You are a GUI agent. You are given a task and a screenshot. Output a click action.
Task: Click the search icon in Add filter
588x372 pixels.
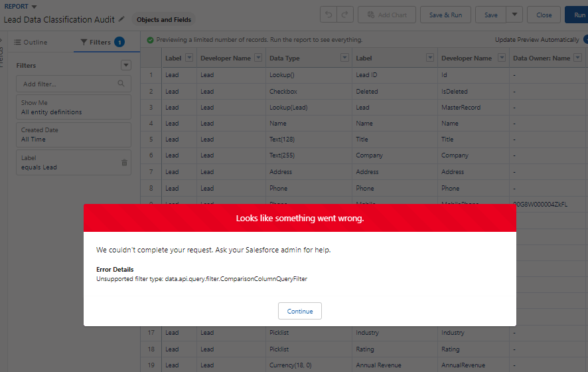click(121, 84)
